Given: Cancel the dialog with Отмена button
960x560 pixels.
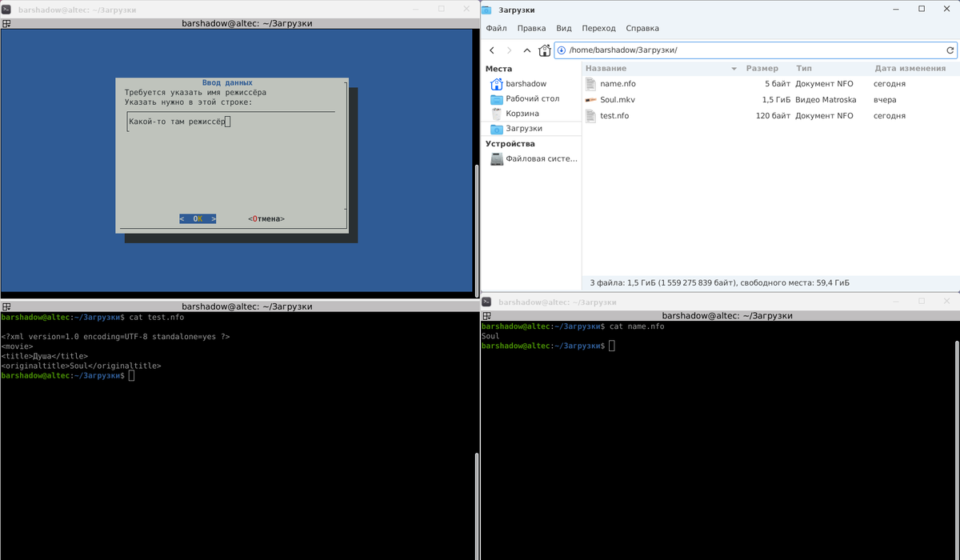Looking at the screenshot, I should (x=266, y=218).
